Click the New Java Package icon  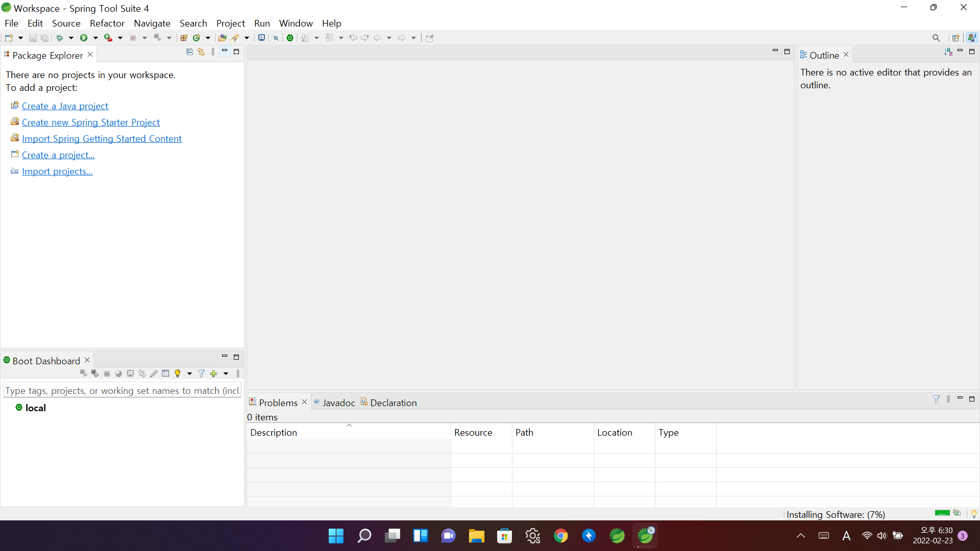coord(184,38)
